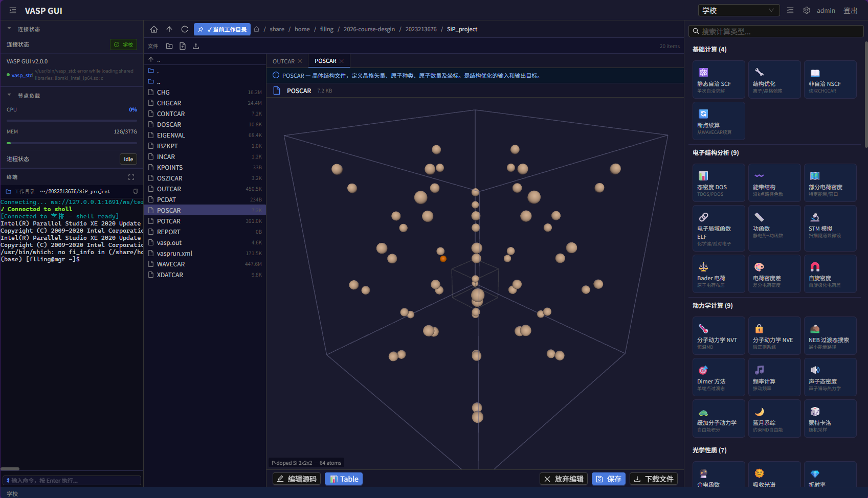Viewport: 868px width, 498px height.
Task: Open the 蒙特卡洛 card
Action: click(830, 418)
